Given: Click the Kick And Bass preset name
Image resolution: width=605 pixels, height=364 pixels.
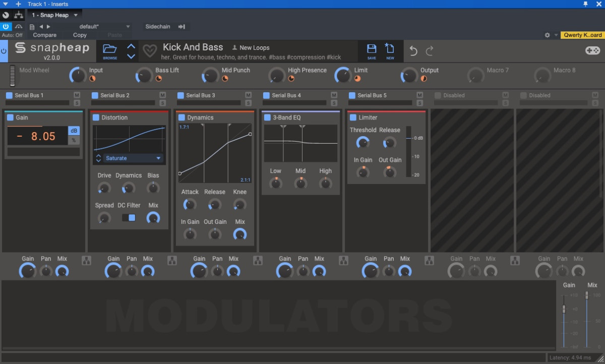Looking at the screenshot, I should pos(193,47).
